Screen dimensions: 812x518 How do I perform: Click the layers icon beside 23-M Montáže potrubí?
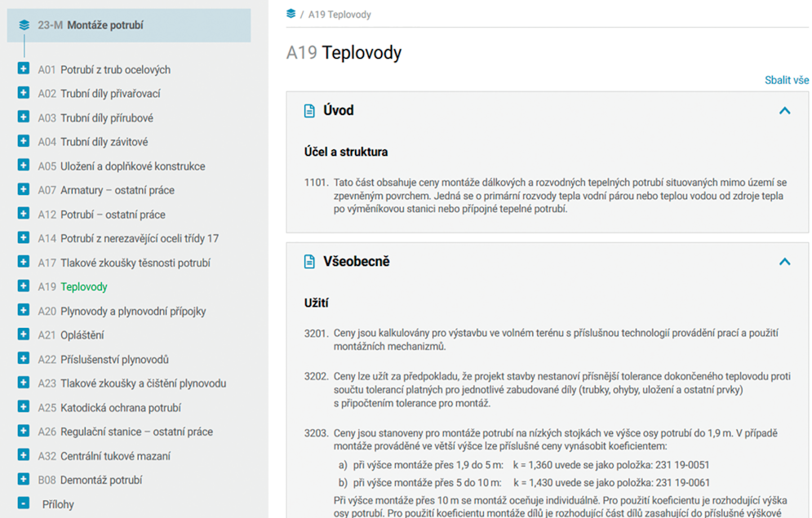tap(24, 24)
